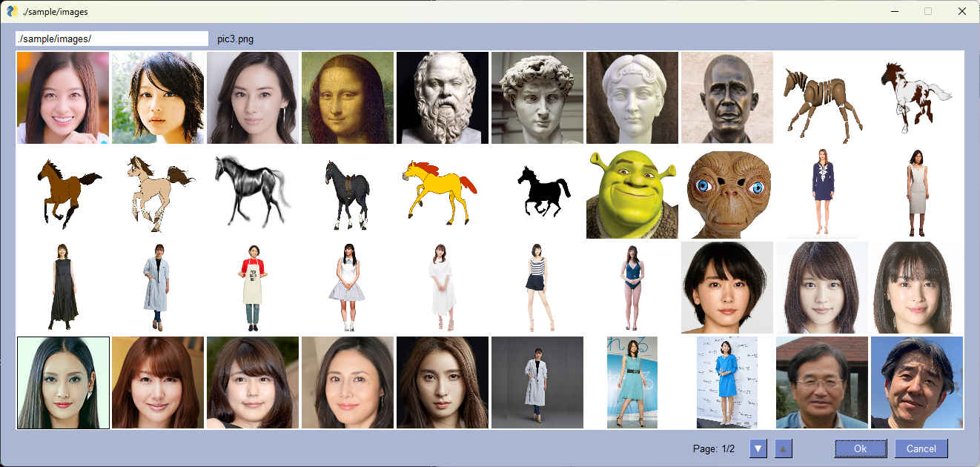Select the yellow horse with orange mane

coord(442,191)
